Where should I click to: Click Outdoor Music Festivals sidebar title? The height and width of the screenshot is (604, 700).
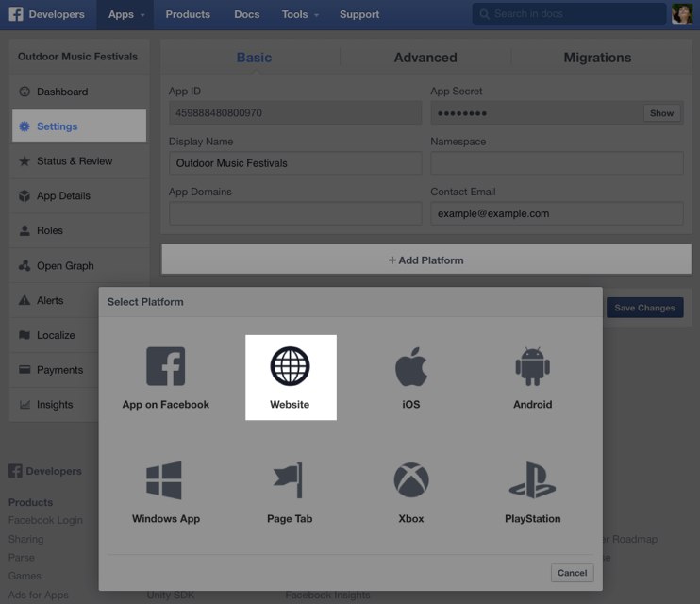coord(77,57)
